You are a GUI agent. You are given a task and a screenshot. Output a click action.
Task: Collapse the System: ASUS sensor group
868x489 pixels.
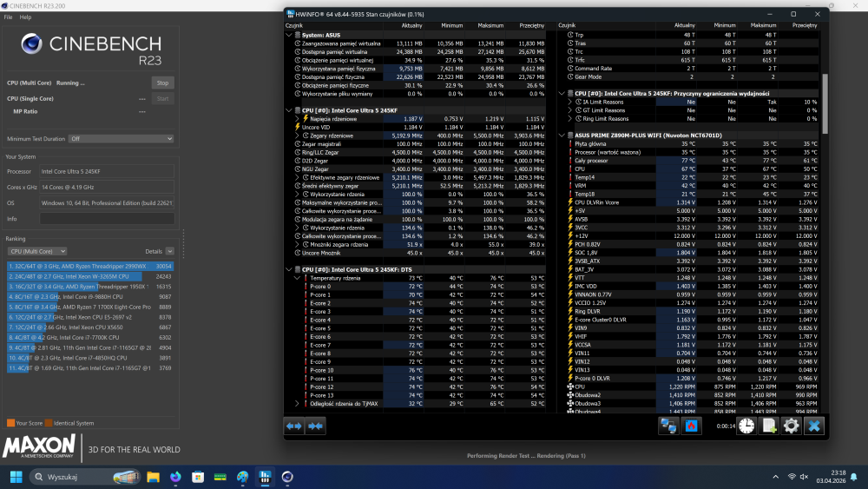(x=289, y=34)
